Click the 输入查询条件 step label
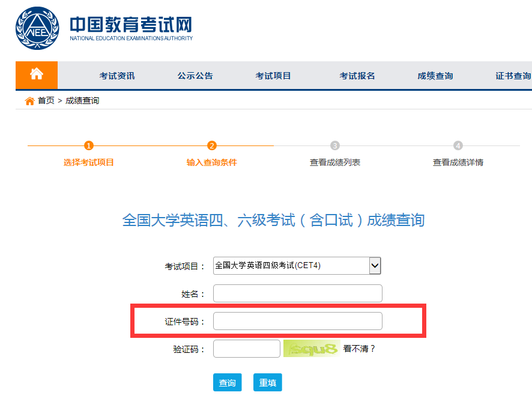 (212, 162)
